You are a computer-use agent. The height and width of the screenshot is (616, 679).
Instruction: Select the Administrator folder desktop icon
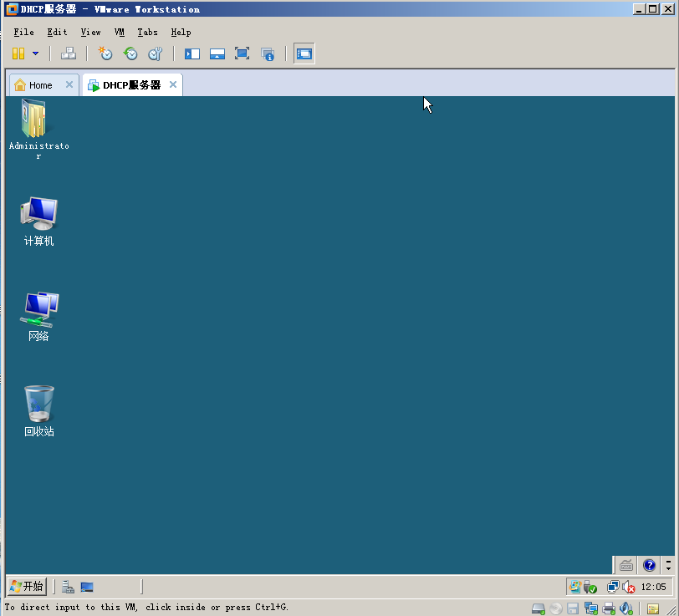pyautogui.click(x=38, y=130)
